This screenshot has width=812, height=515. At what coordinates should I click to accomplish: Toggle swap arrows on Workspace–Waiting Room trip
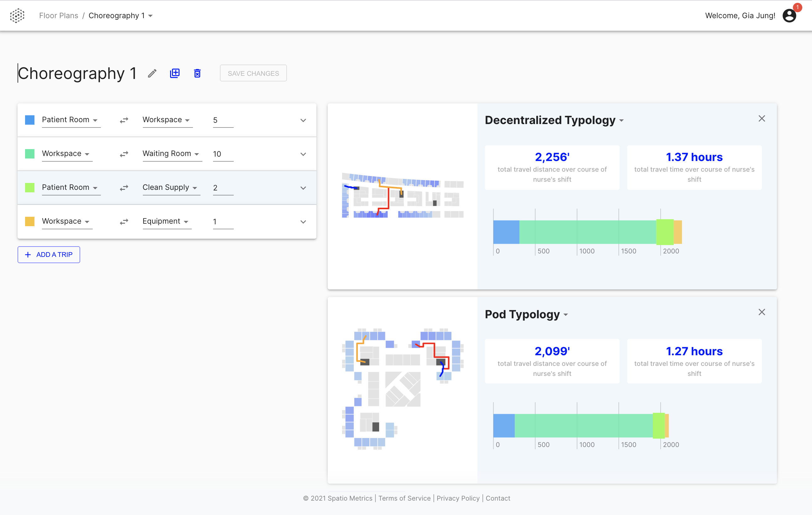click(x=124, y=154)
